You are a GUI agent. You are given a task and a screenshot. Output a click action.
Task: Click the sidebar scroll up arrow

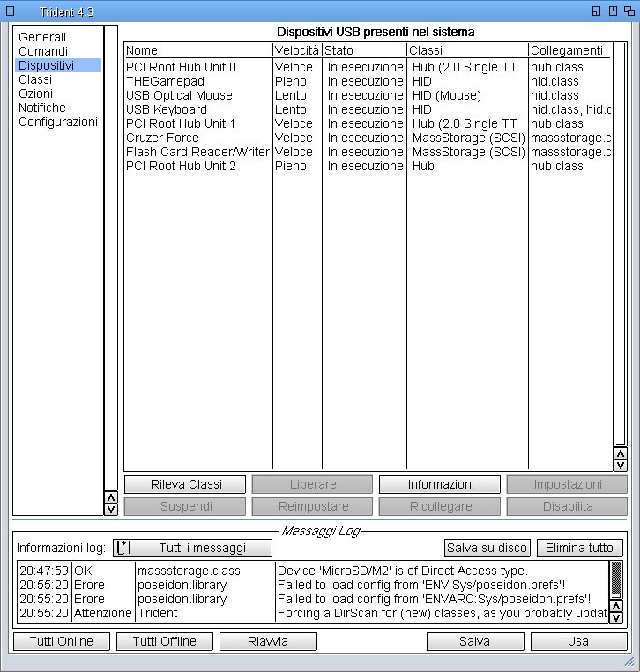(110, 497)
